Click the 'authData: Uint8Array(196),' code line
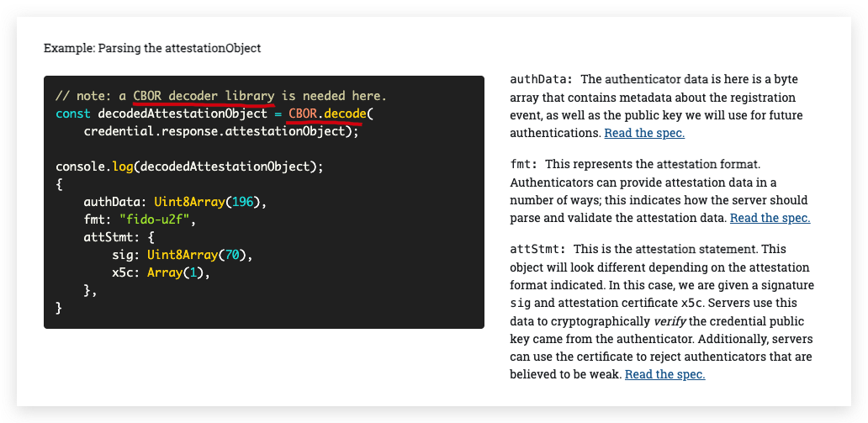Image resolution: width=868 pixels, height=423 pixels. [x=176, y=202]
